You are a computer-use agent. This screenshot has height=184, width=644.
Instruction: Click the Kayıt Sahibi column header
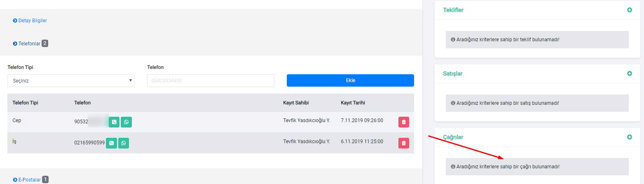[x=296, y=103]
